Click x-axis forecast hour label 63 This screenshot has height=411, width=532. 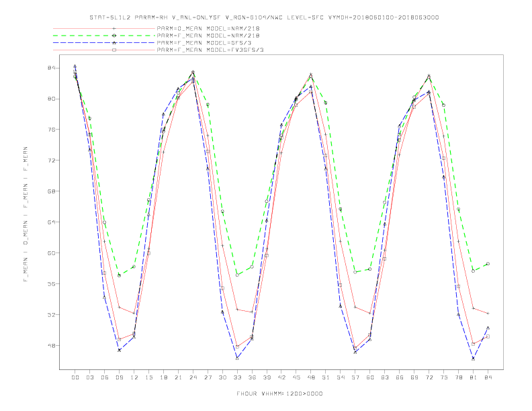(x=385, y=377)
